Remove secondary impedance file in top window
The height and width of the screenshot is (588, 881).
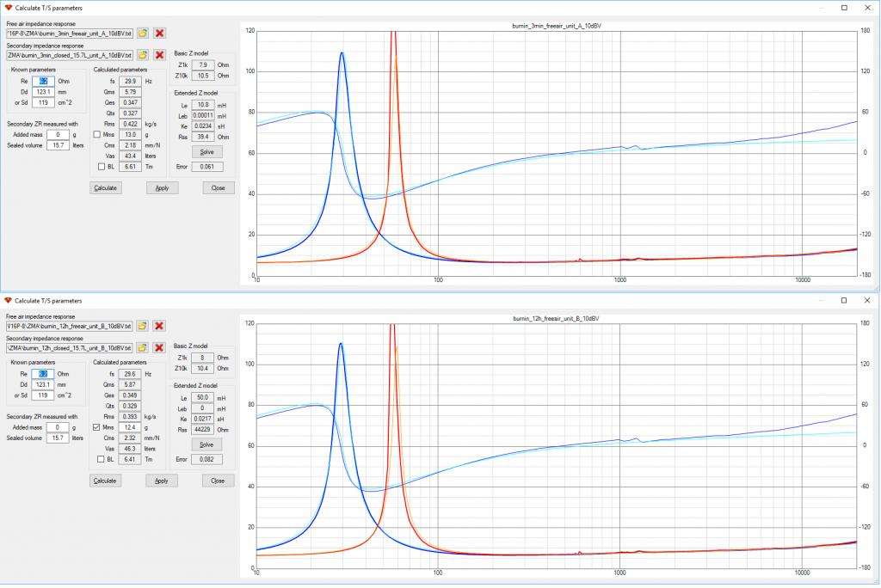tap(159, 55)
